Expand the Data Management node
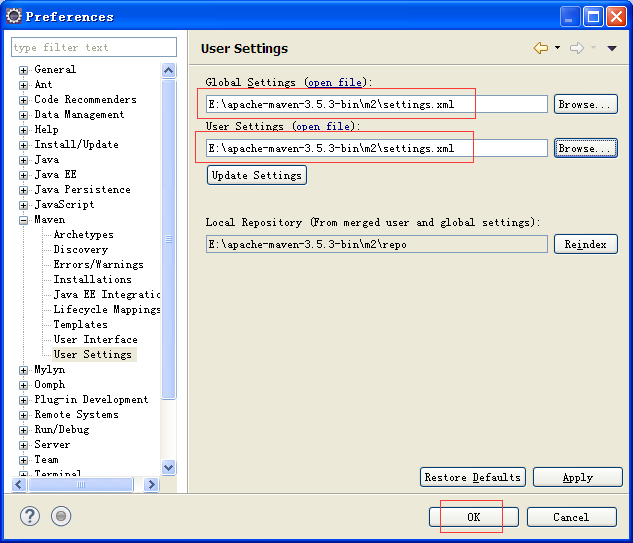The height and width of the screenshot is (543, 633). [x=23, y=115]
